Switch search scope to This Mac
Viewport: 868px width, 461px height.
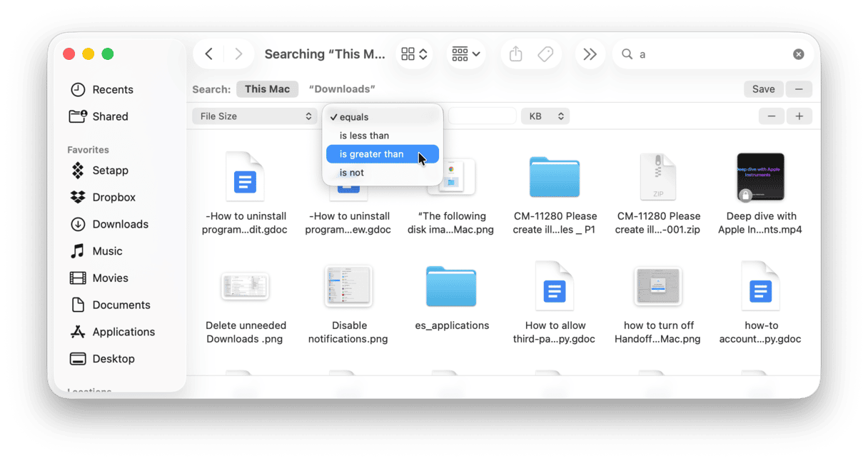tap(267, 89)
